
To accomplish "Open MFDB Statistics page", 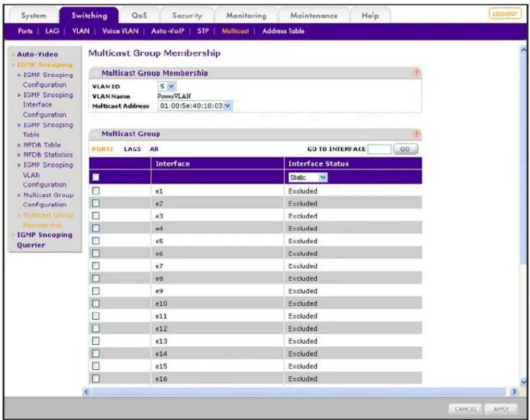I will [47, 155].
